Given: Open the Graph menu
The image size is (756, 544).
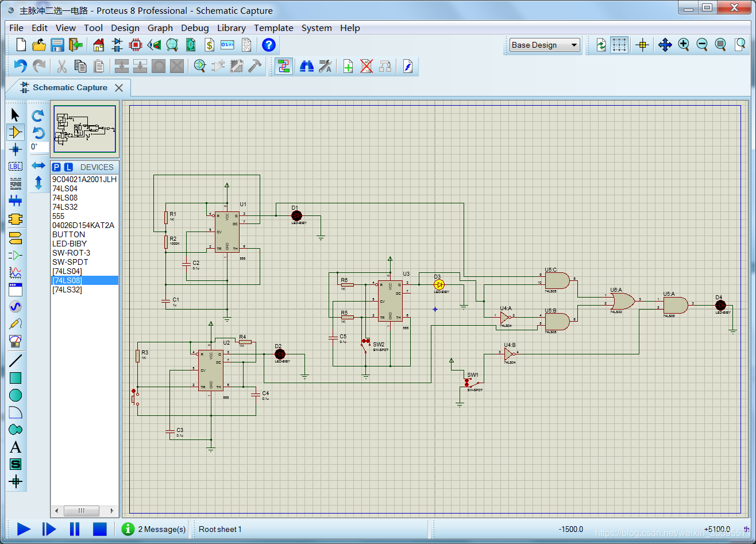Looking at the screenshot, I should pos(160,28).
